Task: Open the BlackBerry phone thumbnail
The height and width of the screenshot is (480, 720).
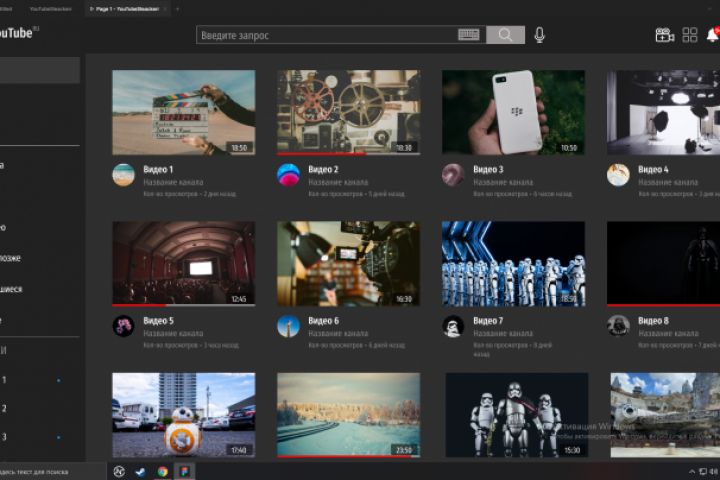Action: pos(513,112)
